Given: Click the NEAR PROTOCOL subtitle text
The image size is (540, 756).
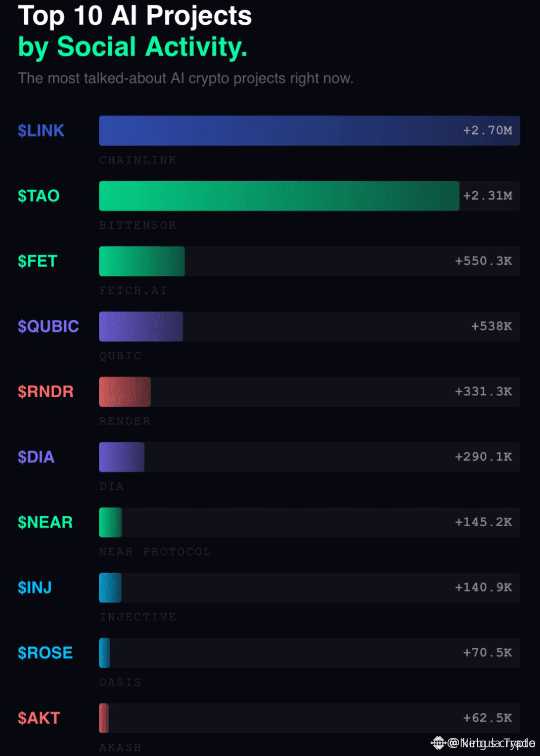Looking at the screenshot, I should tap(155, 552).
